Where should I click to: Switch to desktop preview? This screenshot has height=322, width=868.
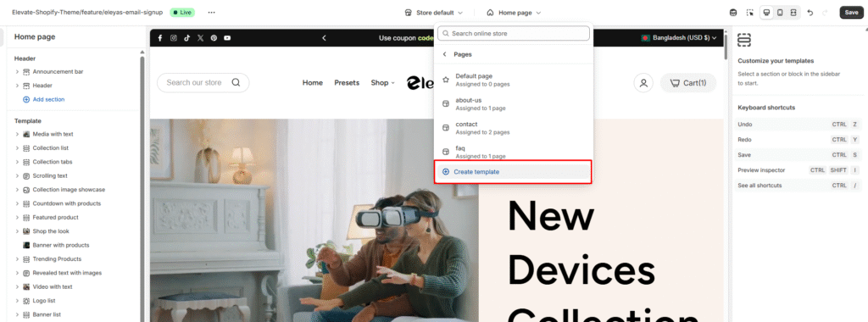coord(766,12)
